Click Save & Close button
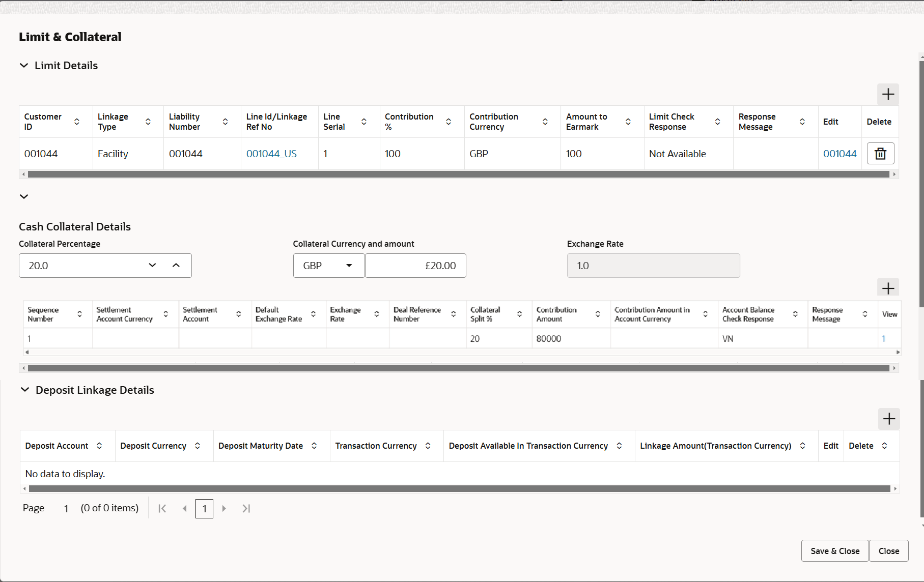Viewport: 924px width, 582px height. tap(835, 551)
